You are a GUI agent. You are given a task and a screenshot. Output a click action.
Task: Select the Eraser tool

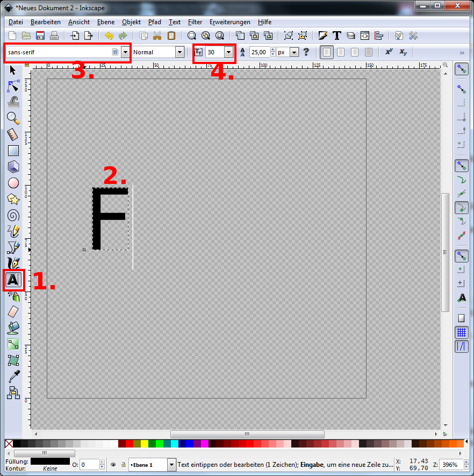[13, 312]
